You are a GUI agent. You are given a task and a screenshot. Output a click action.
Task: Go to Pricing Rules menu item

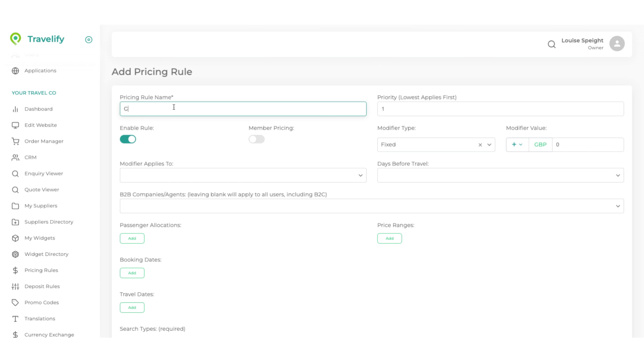pyautogui.click(x=41, y=270)
